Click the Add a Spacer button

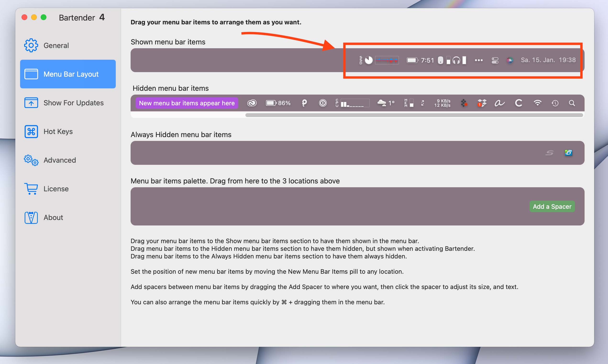552,207
